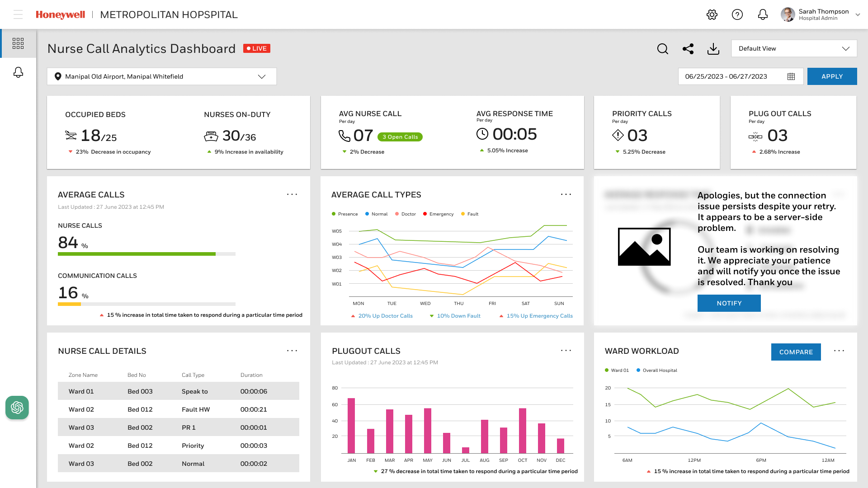
Task: Toggle Presence series in call types legend
Action: (344, 214)
